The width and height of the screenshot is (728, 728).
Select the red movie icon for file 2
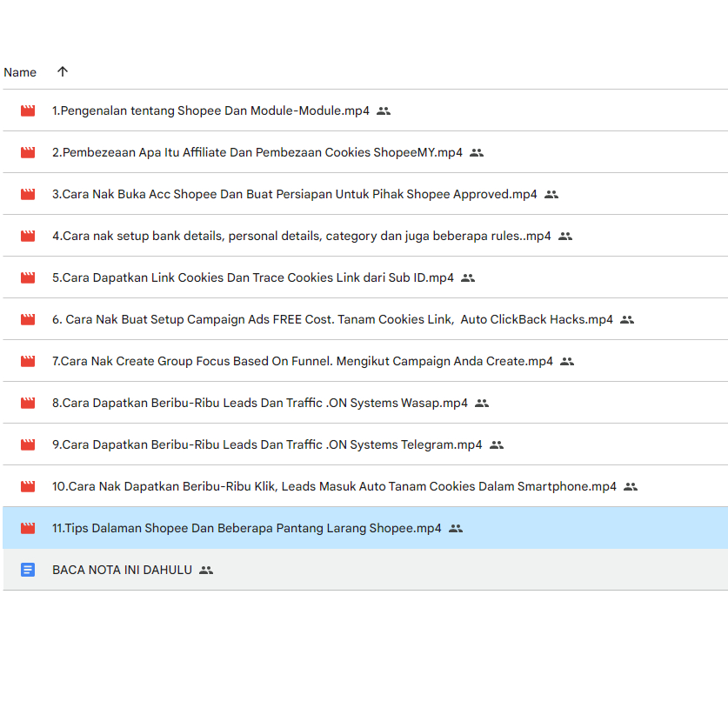pos(27,152)
